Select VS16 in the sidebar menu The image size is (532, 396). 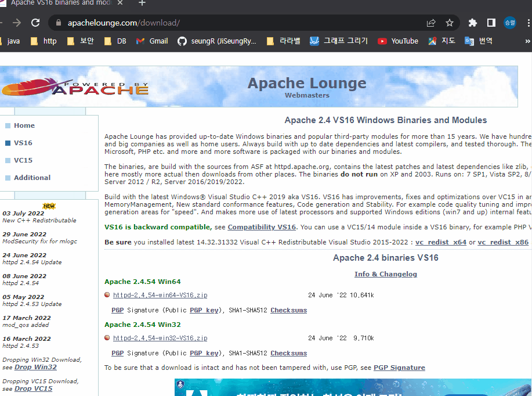[23, 143]
